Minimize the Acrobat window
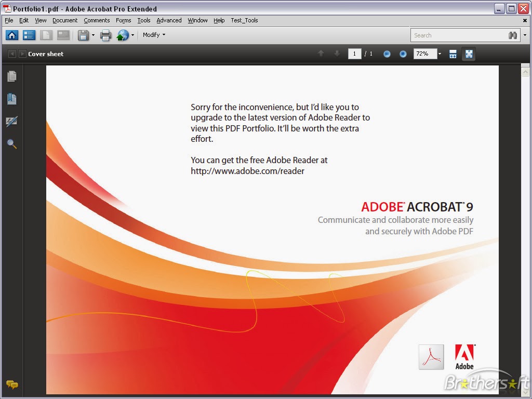The height and width of the screenshot is (399, 532). 499,8
